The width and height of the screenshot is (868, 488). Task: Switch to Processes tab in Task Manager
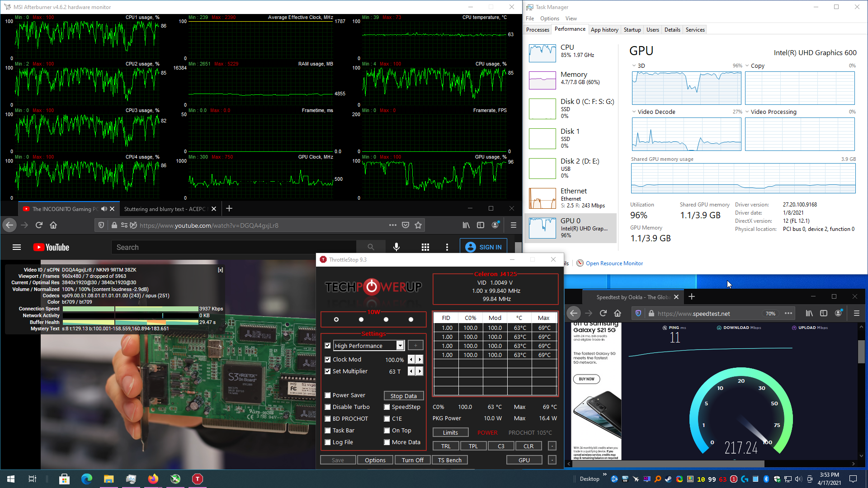[x=538, y=30]
